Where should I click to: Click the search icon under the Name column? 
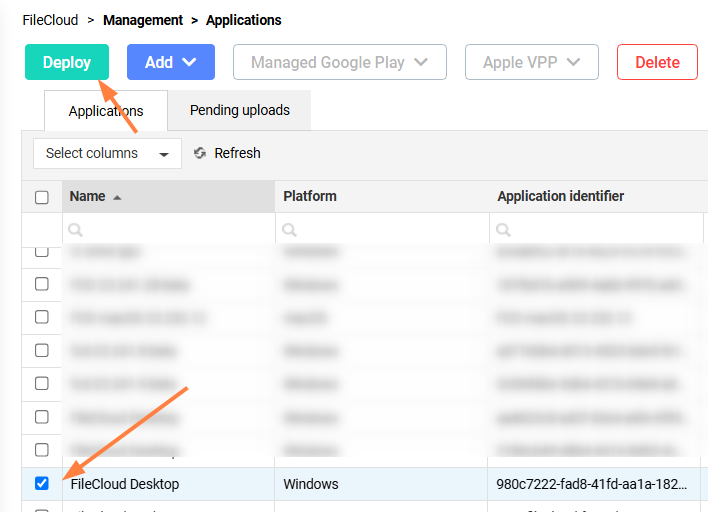pos(74,230)
